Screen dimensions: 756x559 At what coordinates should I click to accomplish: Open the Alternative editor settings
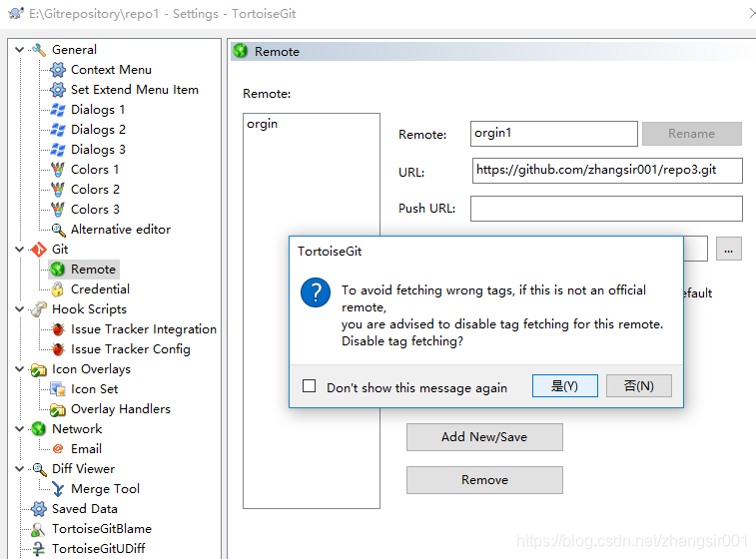point(121,230)
